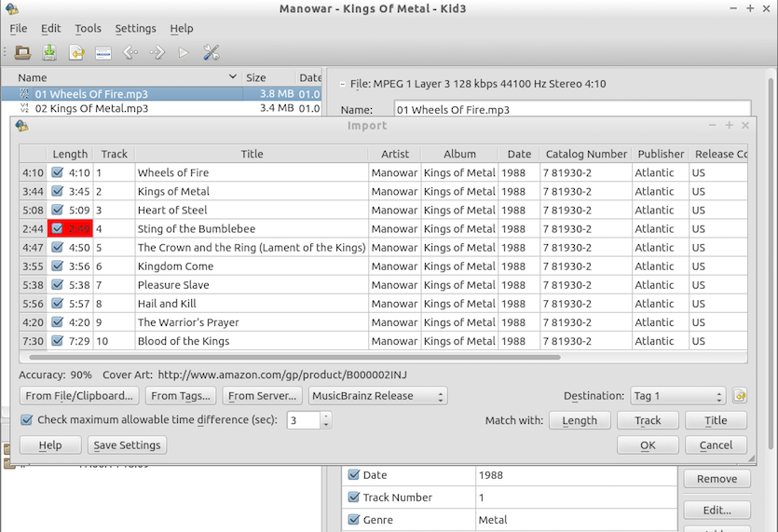Click the Name column sort chevron
Viewport: 778px width, 532px height.
tap(232, 77)
